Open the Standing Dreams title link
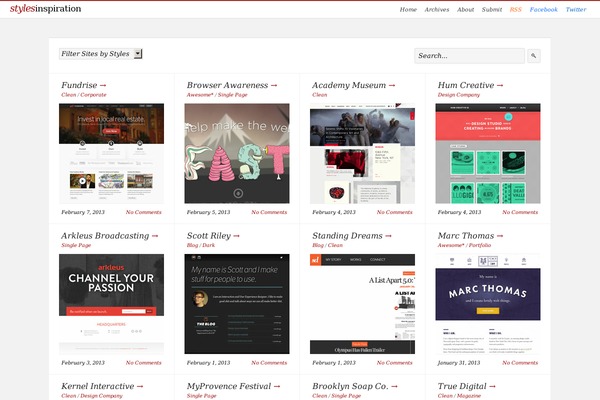 coord(352,235)
